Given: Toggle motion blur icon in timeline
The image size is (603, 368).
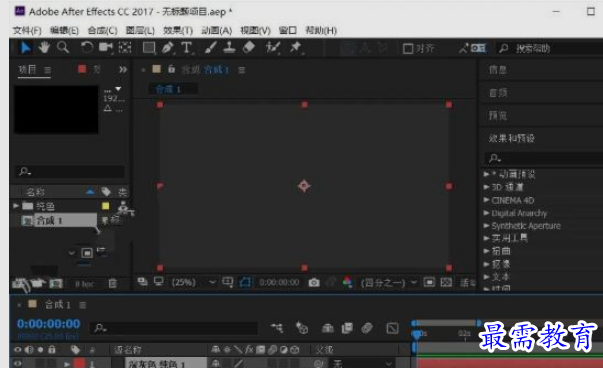Looking at the screenshot, I should (x=367, y=328).
